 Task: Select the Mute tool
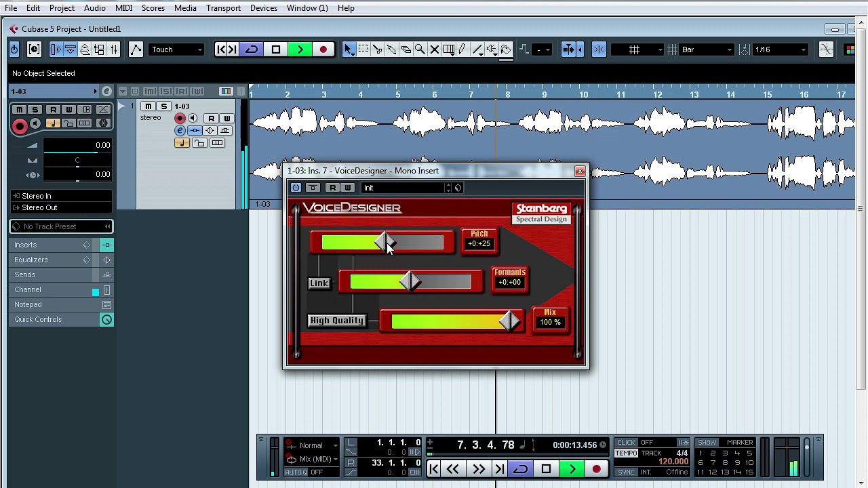click(x=434, y=49)
